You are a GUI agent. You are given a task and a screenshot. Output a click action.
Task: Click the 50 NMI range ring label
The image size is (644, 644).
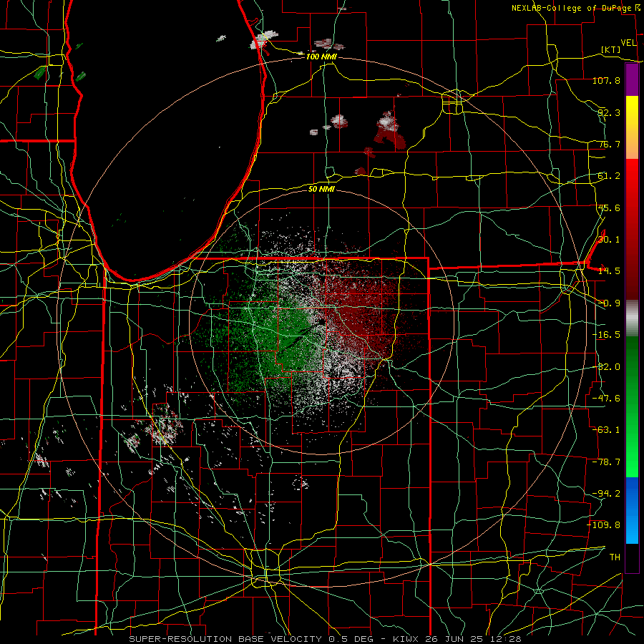[321, 189]
